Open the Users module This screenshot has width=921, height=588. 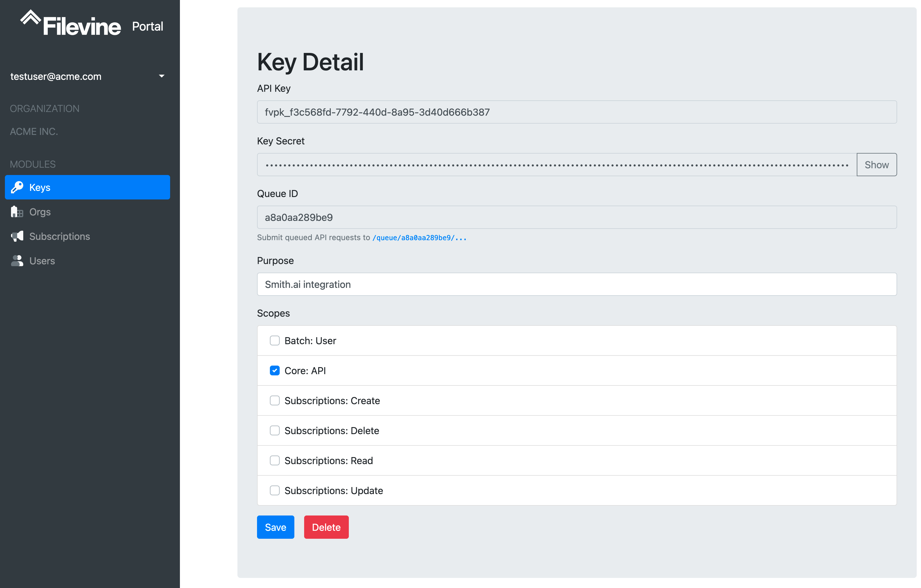[x=42, y=261]
